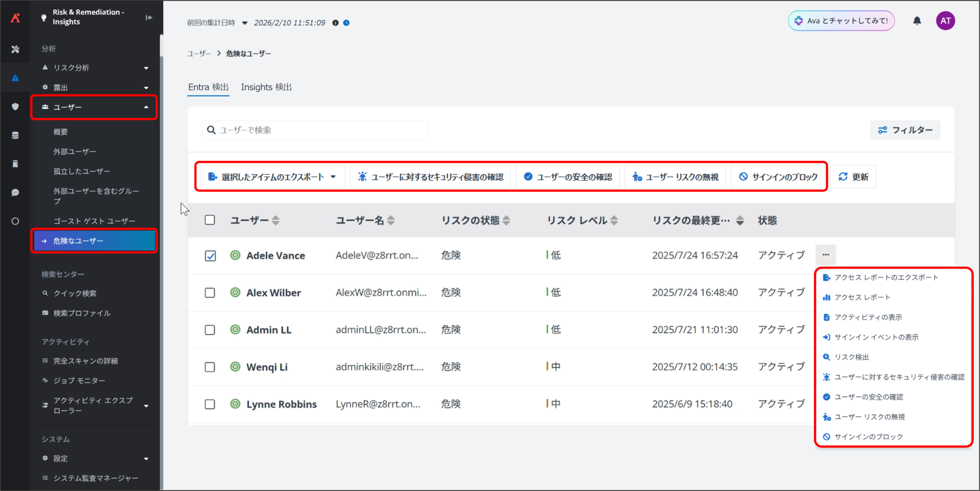
Task: Collapse the sidebar using the arrow icon
Action: point(149,17)
